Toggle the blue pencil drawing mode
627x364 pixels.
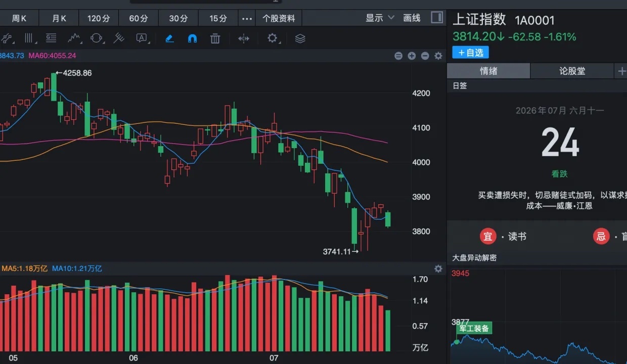pos(169,38)
